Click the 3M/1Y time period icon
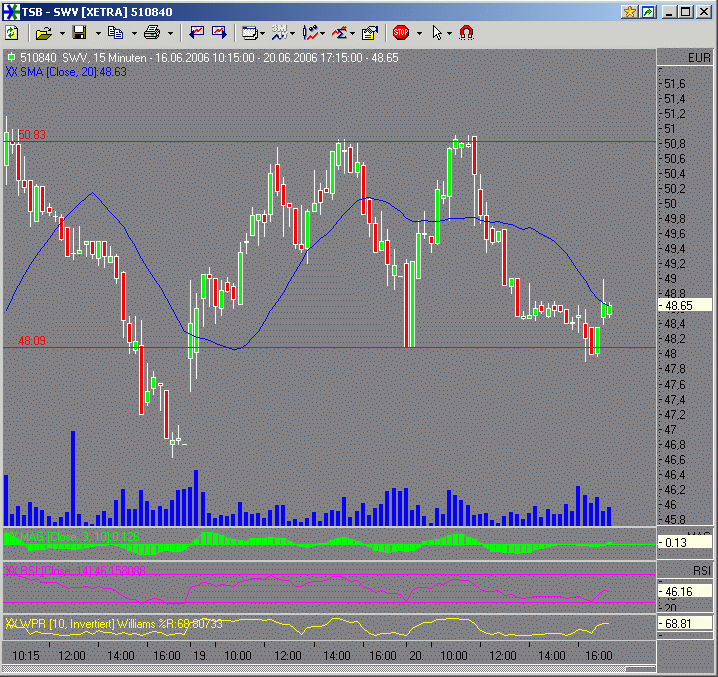 (x=279, y=33)
